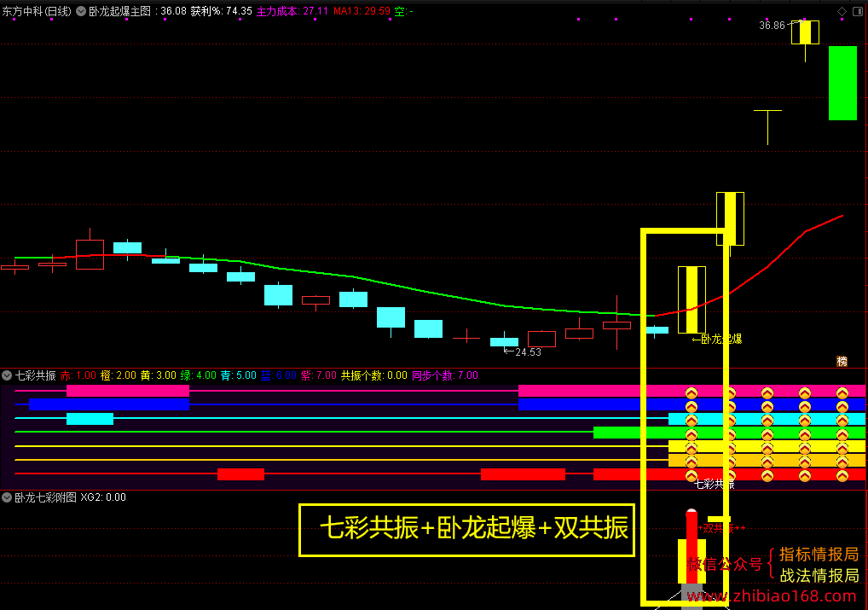Click the 蓝: 6.00 value

point(279,375)
